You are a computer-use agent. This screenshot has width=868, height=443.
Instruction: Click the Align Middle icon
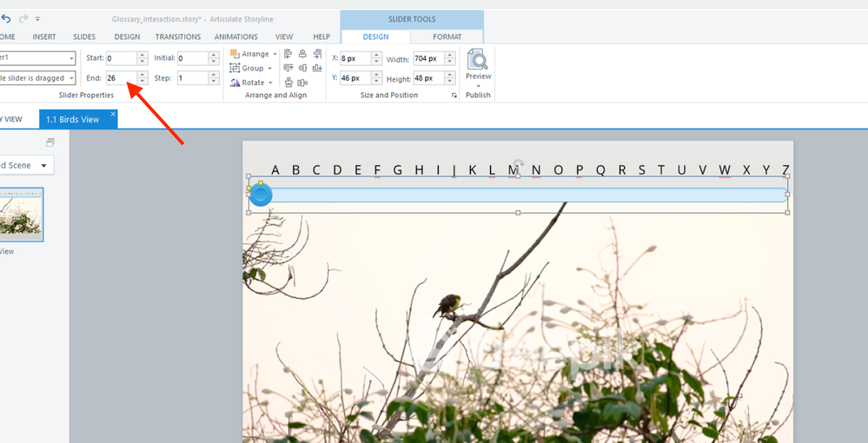click(x=302, y=68)
